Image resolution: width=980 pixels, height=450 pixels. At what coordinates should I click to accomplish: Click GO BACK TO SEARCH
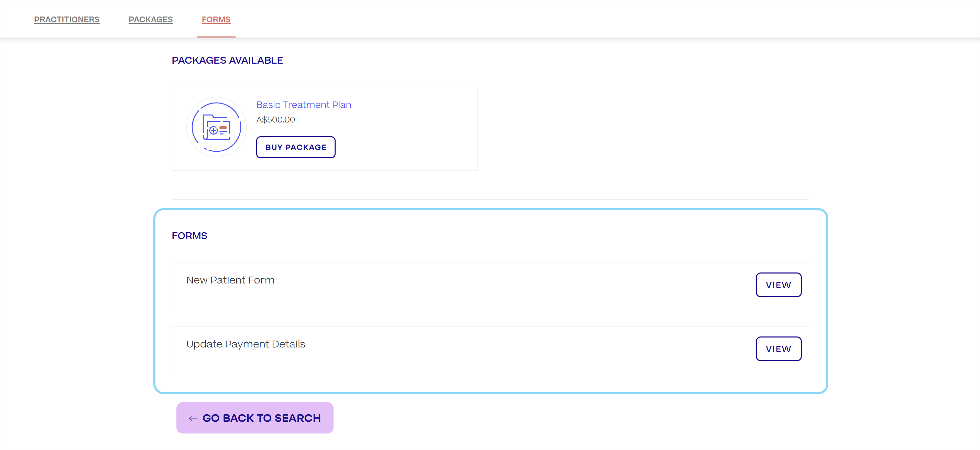[x=254, y=418]
